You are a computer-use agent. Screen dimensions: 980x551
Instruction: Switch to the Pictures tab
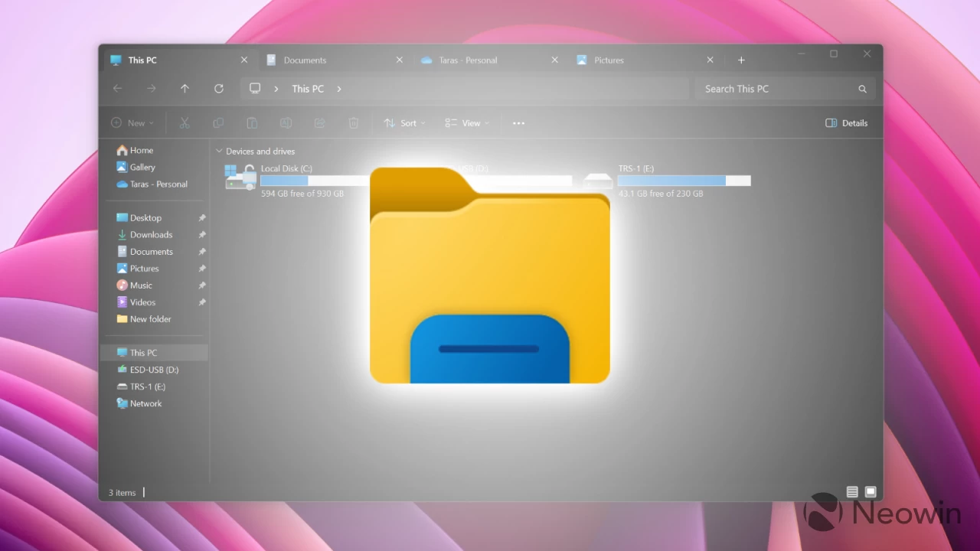(609, 60)
